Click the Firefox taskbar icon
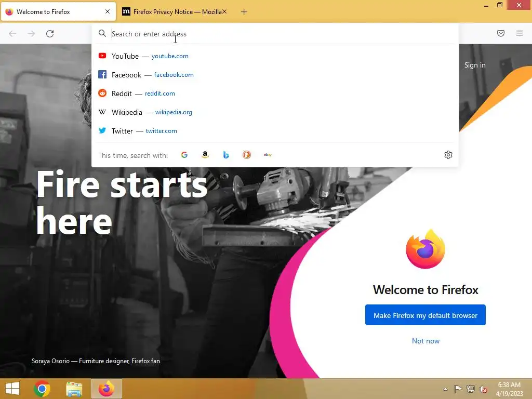Image resolution: width=532 pixels, height=399 pixels. pos(106,389)
